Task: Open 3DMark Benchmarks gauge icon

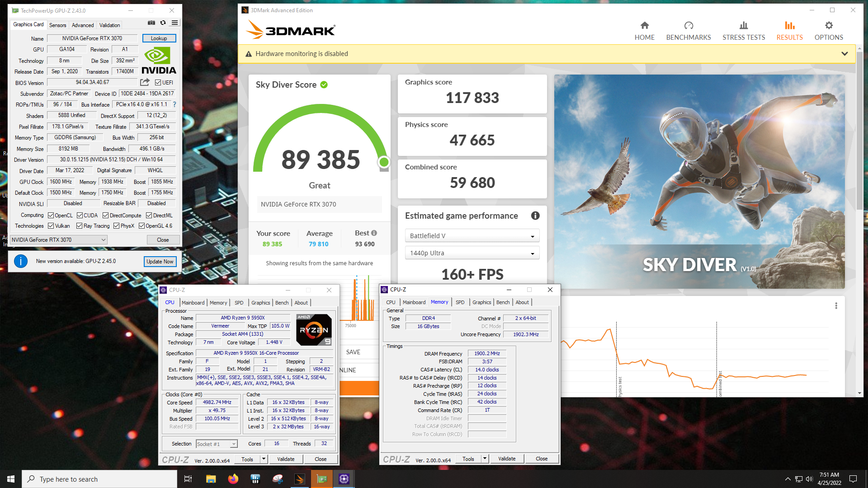Action: pyautogui.click(x=689, y=25)
